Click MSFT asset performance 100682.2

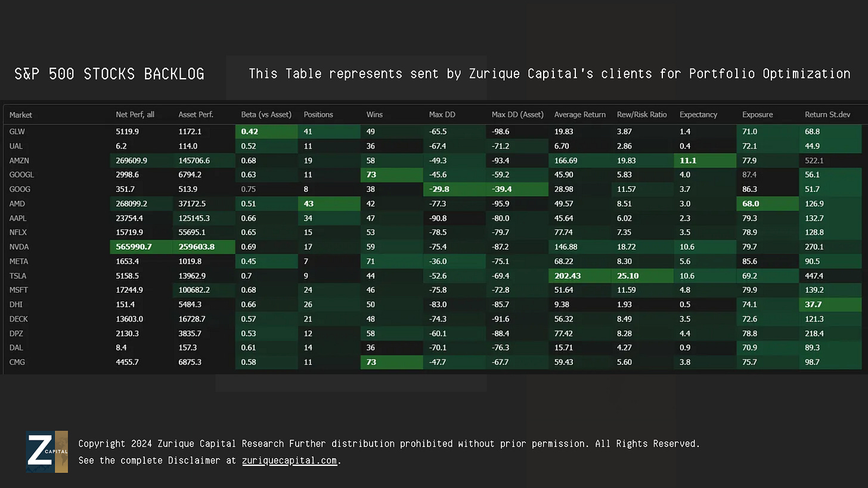[x=195, y=290]
